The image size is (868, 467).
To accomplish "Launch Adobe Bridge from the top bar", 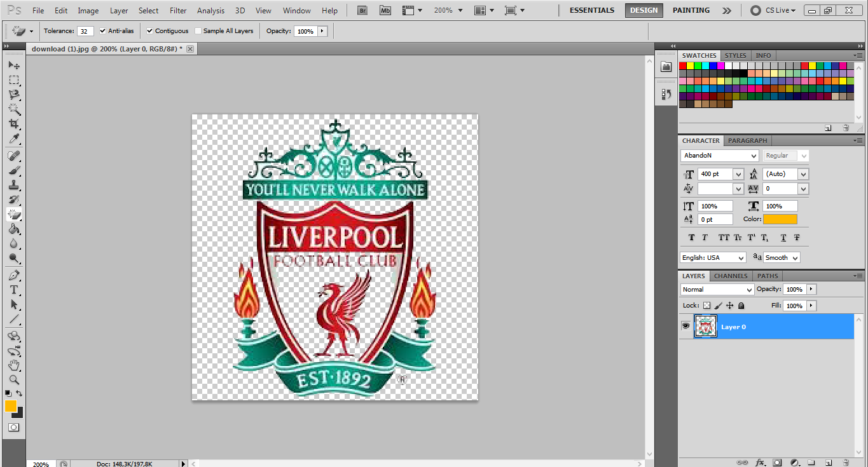I will pyautogui.click(x=362, y=10).
